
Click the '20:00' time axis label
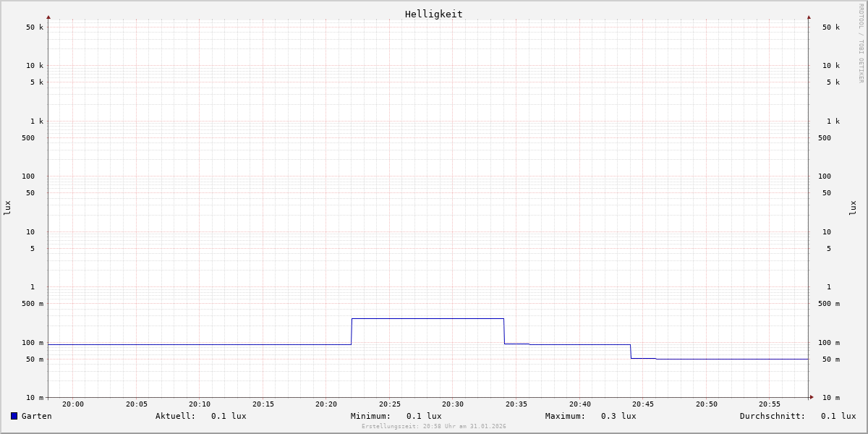(x=73, y=404)
